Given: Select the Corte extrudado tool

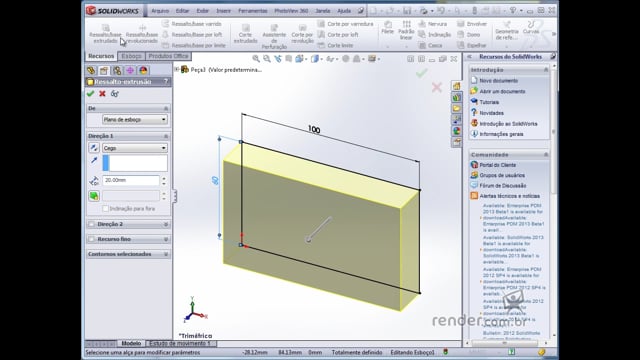Looking at the screenshot, I should tap(245, 34).
